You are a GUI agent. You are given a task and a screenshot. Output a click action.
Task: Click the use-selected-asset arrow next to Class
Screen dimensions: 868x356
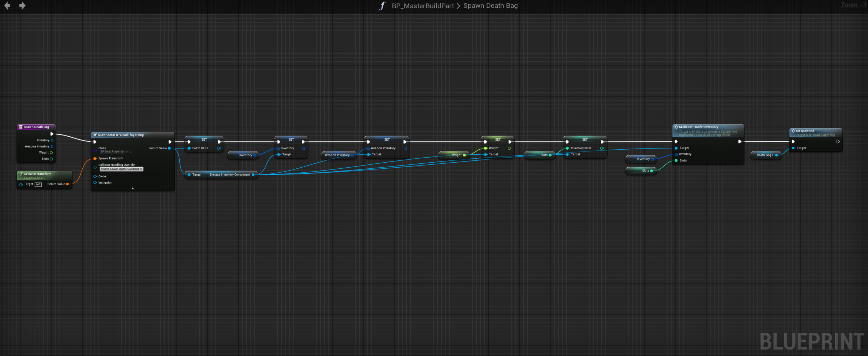pyautogui.click(x=127, y=152)
